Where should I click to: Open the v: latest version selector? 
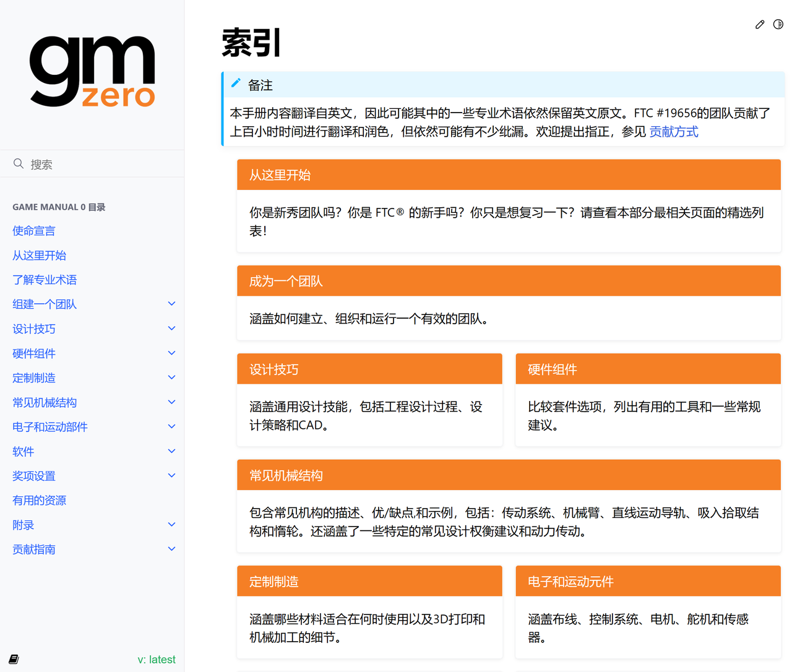tap(156, 660)
